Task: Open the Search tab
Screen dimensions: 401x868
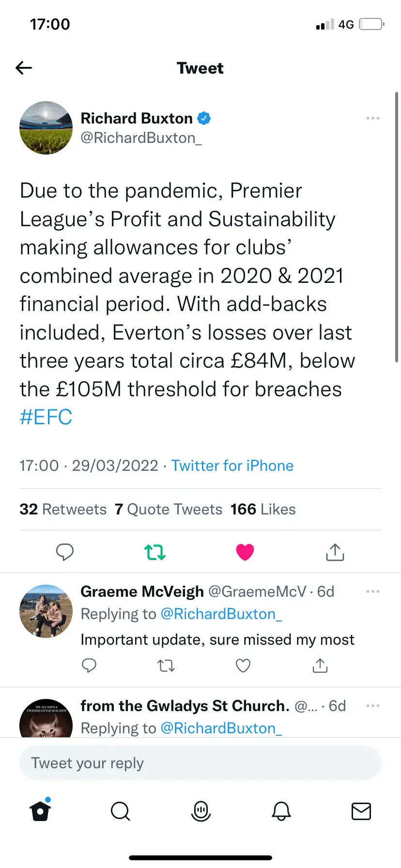Action: click(120, 811)
